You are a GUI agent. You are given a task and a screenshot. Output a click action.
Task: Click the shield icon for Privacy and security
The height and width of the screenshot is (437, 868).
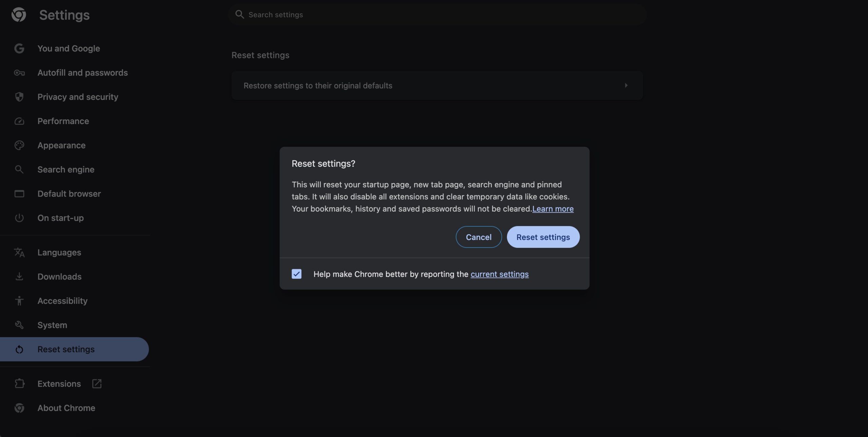(19, 97)
